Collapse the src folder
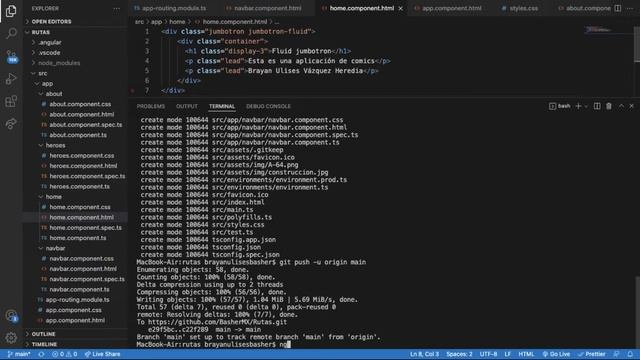Image resolution: width=640 pixels, height=360 pixels. click(x=76, y=73)
